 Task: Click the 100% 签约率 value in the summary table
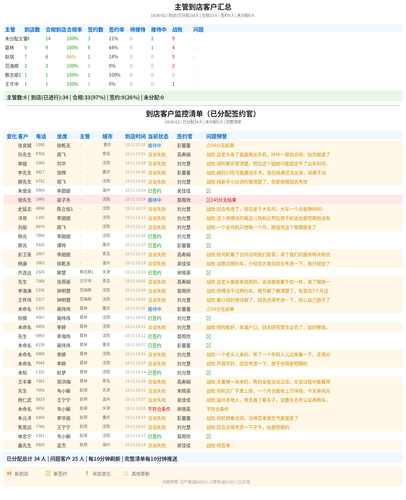pyautogui.click(x=115, y=75)
